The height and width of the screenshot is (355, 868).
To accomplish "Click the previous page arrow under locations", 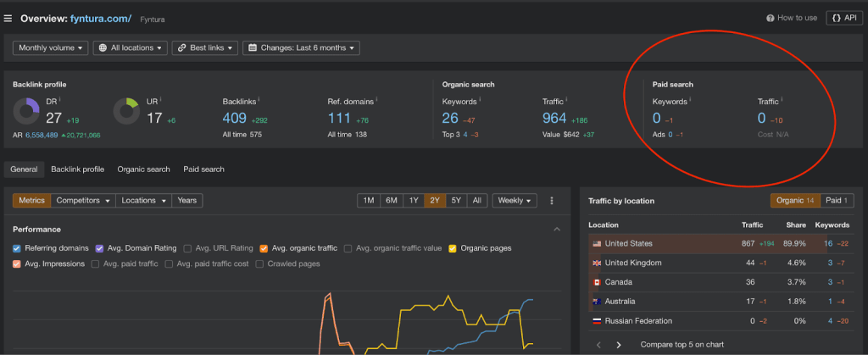I will (599, 345).
